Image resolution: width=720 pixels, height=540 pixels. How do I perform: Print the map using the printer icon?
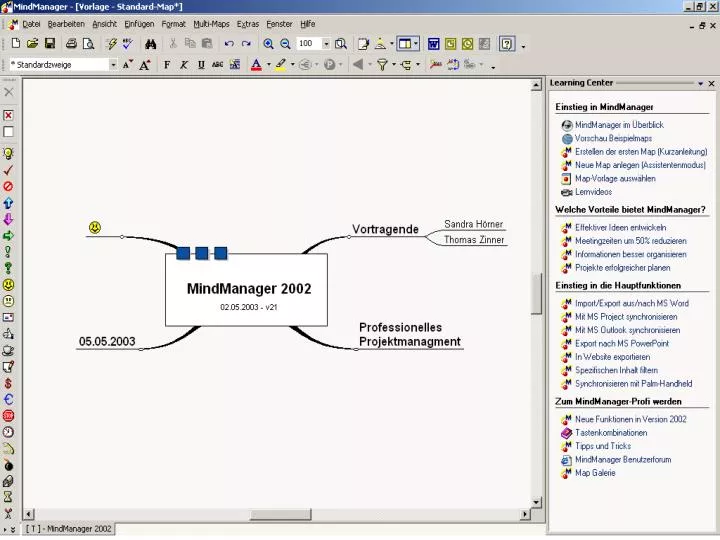point(71,44)
